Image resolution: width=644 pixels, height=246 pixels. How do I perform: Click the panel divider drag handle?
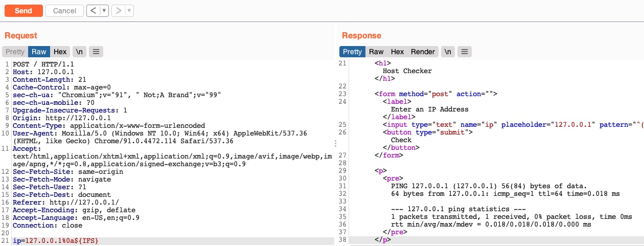(x=335, y=144)
